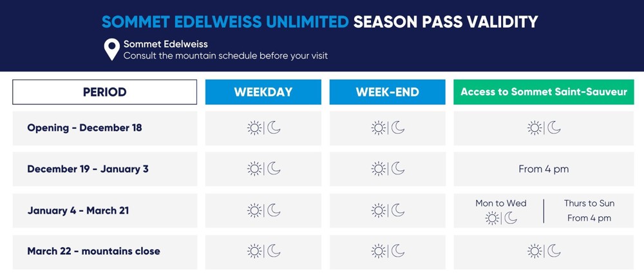644x278 pixels.
Task: Click the moon icon in January 4 weekday cell
Action: 274,210
